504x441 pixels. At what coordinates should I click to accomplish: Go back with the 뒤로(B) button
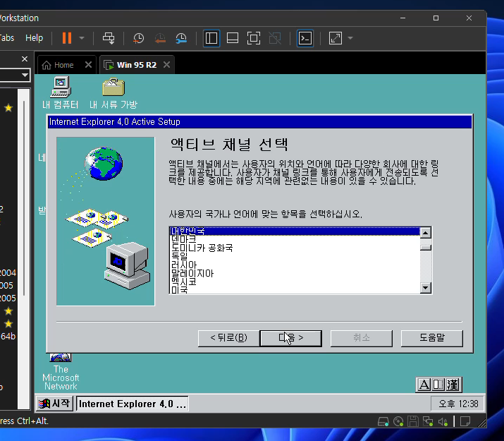228,338
